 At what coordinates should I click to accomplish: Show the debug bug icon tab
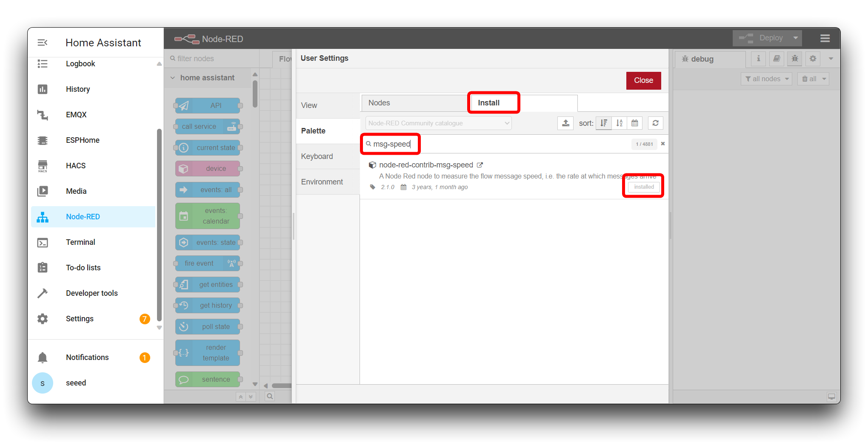click(795, 59)
